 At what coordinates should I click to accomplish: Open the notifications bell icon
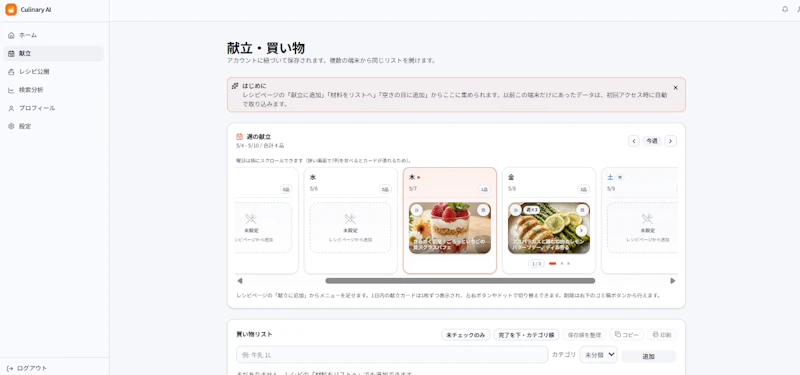(785, 9)
